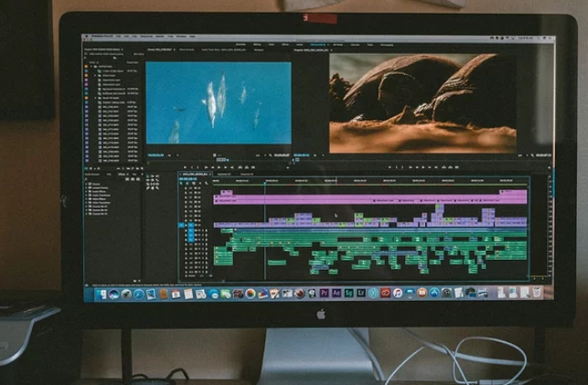Open Finder from the Dock

[101, 294]
